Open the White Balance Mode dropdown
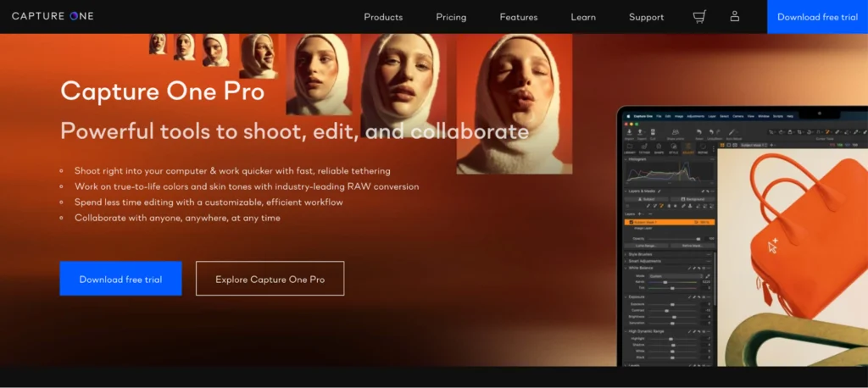Viewport: 868px width, 388px height. pos(676,275)
